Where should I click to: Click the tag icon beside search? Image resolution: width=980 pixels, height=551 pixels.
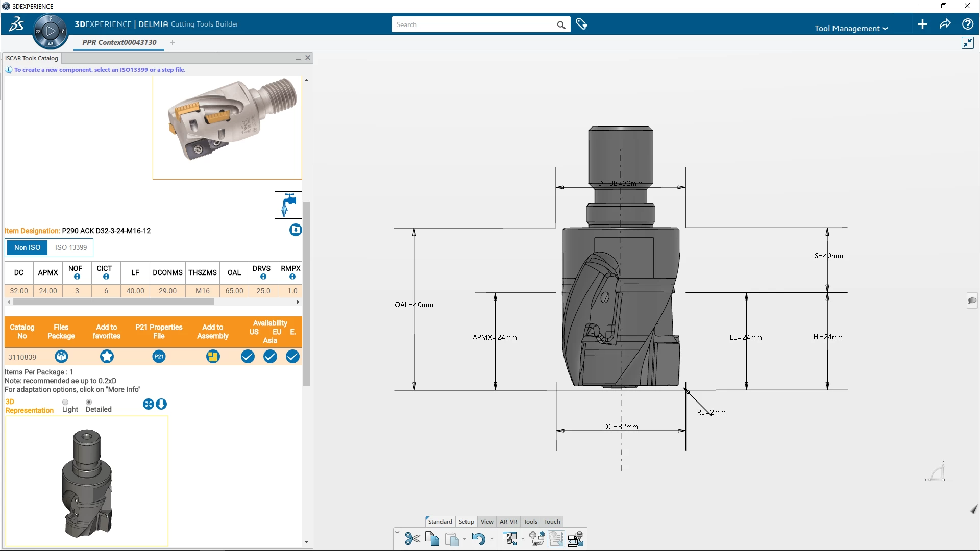tap(582, 24)
